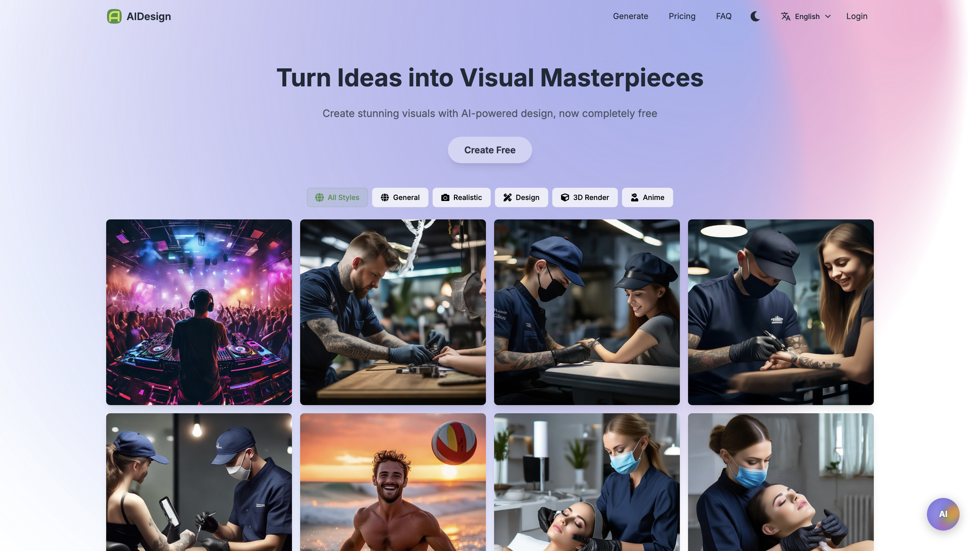Click the camera icon on Realistic filter
Image resolution: width=980 pixels, height=551 pixels.
[x=445, y=197]
